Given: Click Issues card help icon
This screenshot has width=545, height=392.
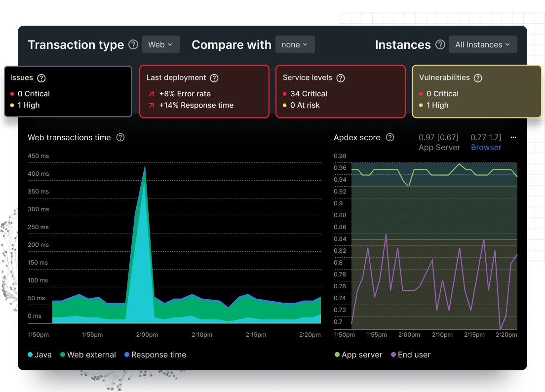Looking at the screenshot, I should click(41, 78).
